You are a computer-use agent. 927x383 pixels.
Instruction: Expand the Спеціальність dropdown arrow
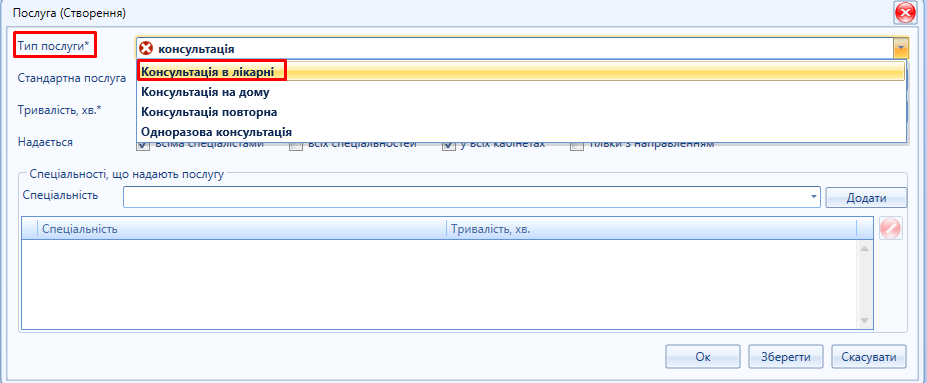(x=814, y=197)
